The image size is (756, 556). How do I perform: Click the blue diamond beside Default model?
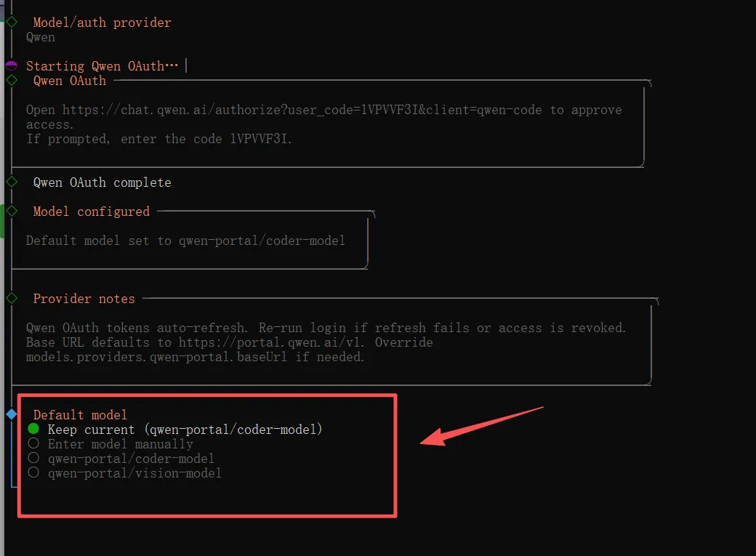click(12, 414)
